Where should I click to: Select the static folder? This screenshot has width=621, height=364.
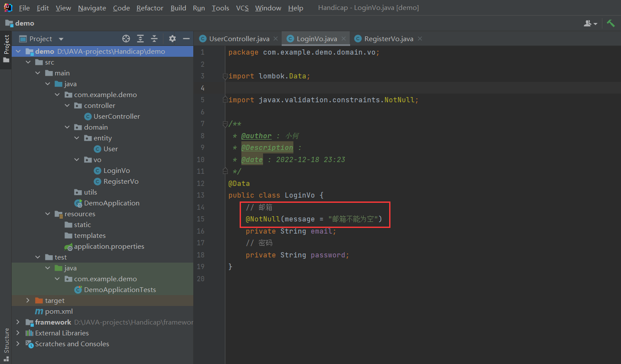(82, 225)
